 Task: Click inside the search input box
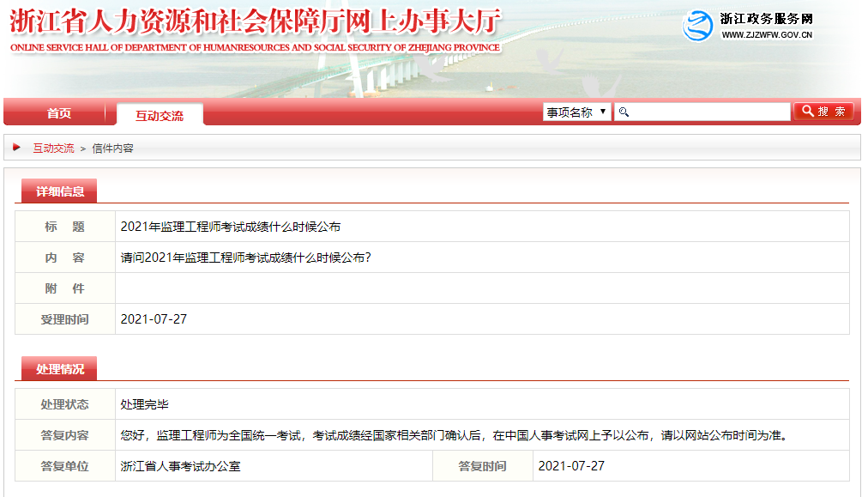[x=703, y=112]
